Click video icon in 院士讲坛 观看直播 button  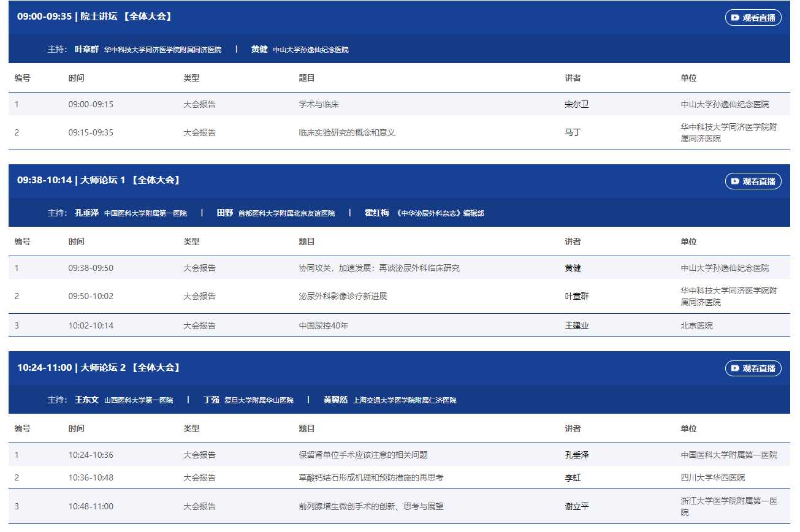(x=735, y=18)
